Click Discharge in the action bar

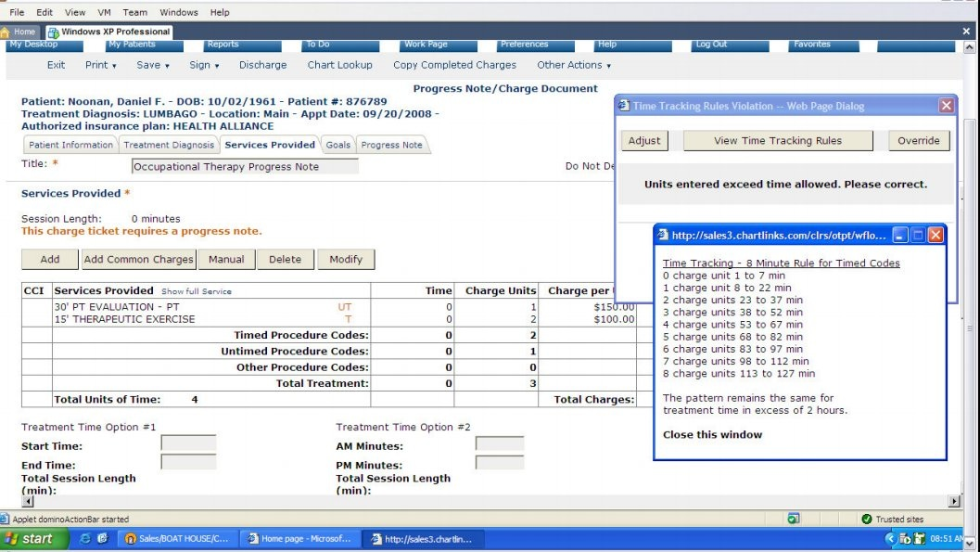click(262, 65)
